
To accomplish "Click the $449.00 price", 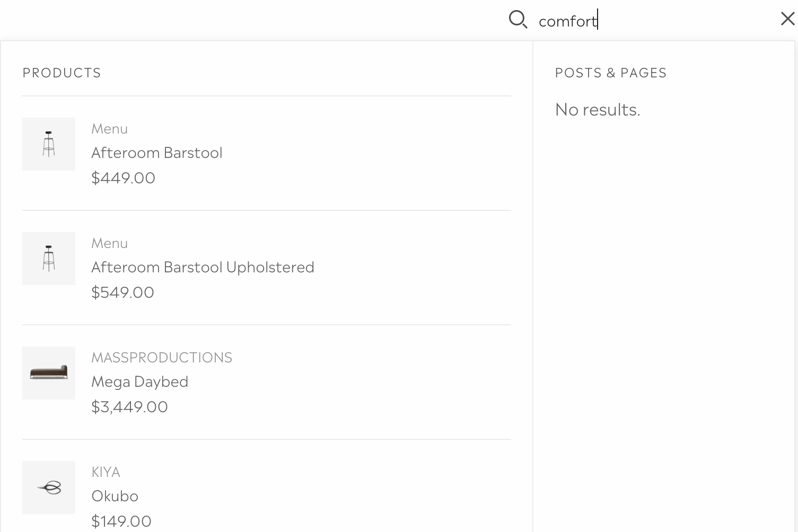I will [x=123, y=178].
